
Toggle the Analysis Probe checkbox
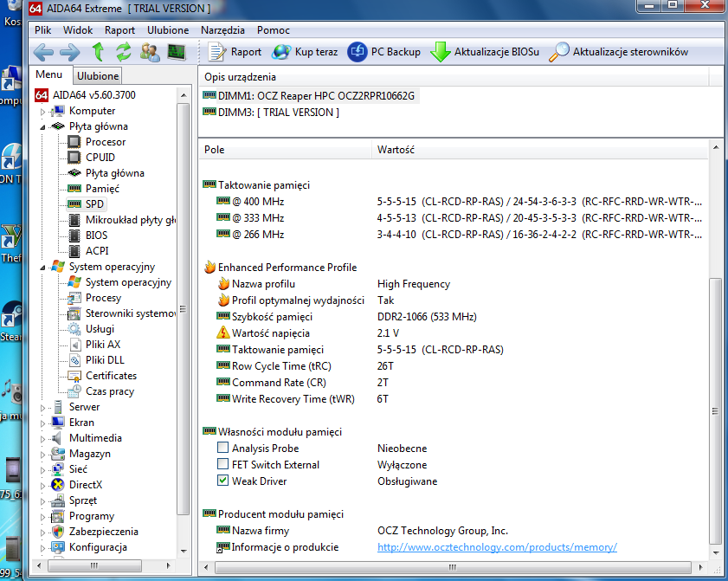click(x=222, y=448)
